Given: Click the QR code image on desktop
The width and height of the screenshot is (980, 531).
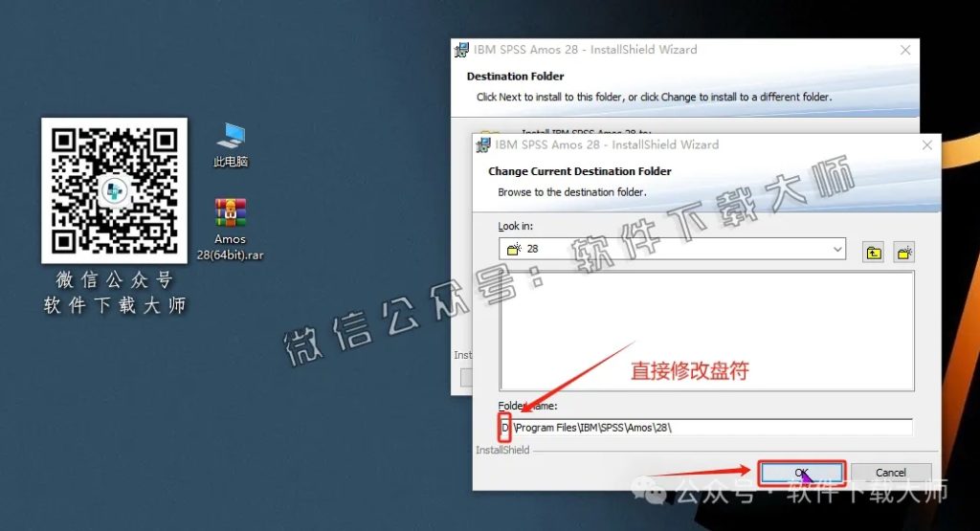Looking at the screenshot, I should (115, 190).
